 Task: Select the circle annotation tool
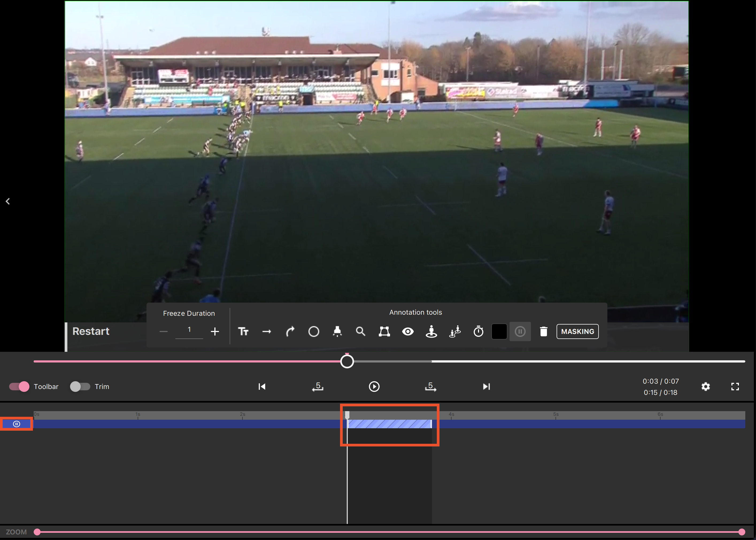click(x=314, y=331)
